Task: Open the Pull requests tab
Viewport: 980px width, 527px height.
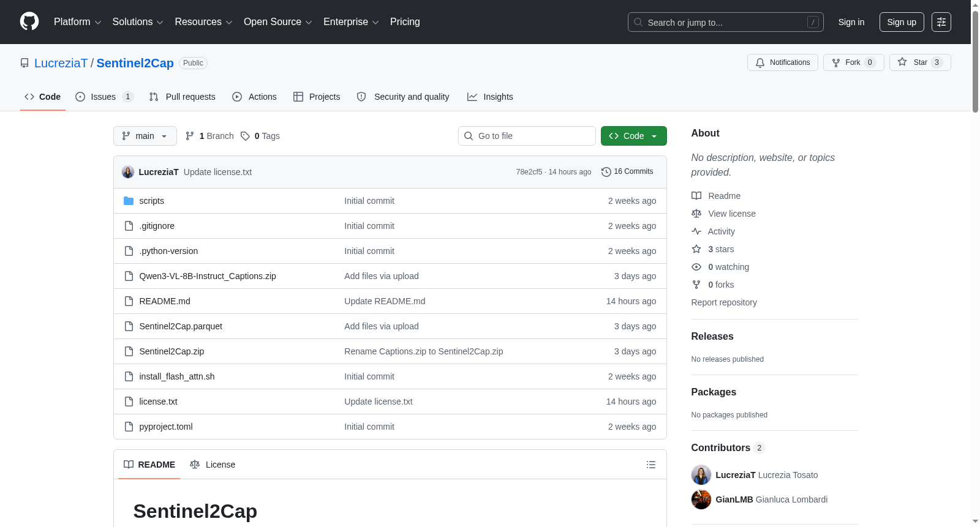Action: pos(183,97)
